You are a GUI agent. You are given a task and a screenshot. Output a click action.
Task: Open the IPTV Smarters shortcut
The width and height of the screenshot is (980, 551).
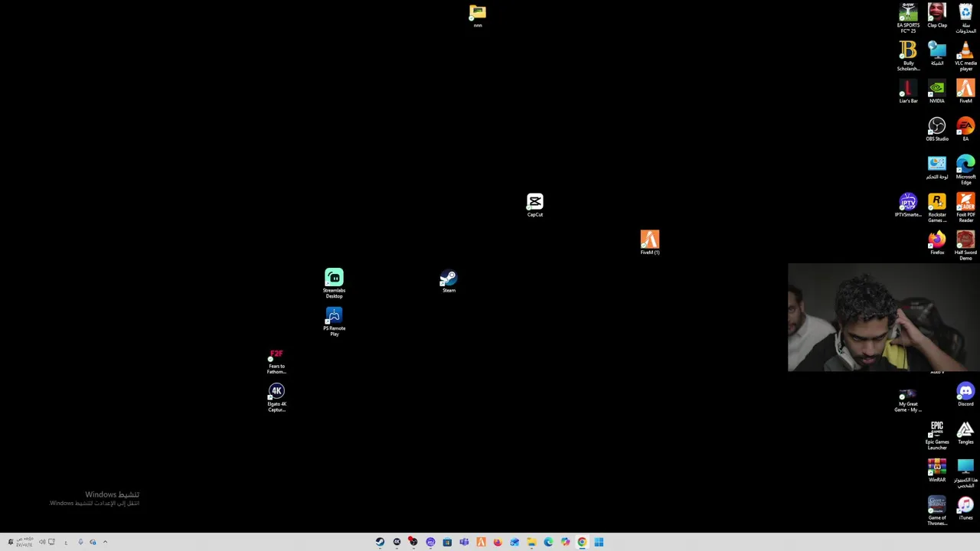pyautogui.click(x=908, y=205)
